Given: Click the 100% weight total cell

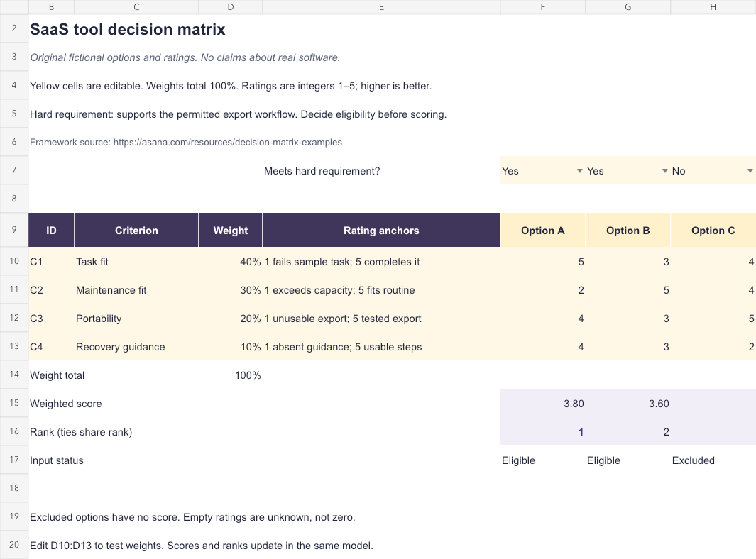Looking at the screenshot, I should 231,375.
